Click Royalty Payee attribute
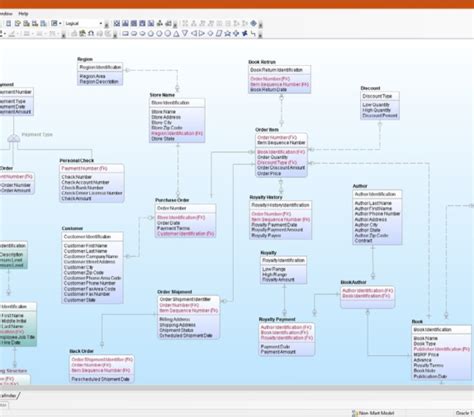The height and width of the screenshot is (417, 474). pos(266,236)
